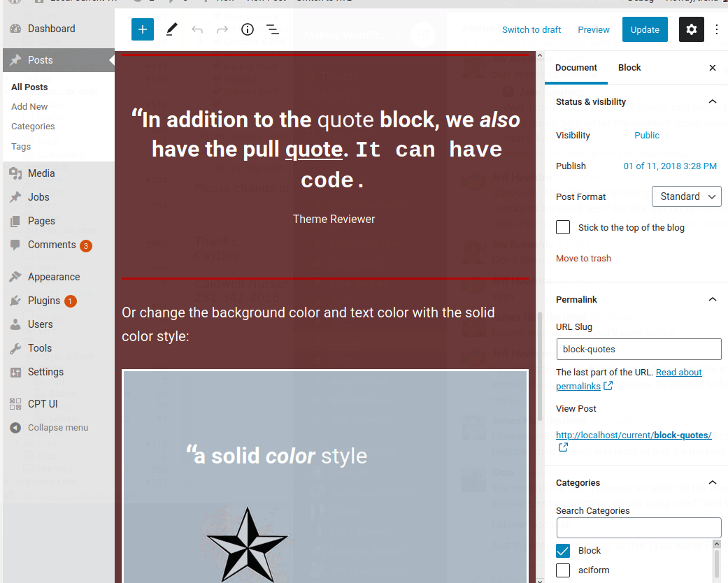
Task: Open the editor settings gear
Action: pyautogui.click(x=691, y=29)
